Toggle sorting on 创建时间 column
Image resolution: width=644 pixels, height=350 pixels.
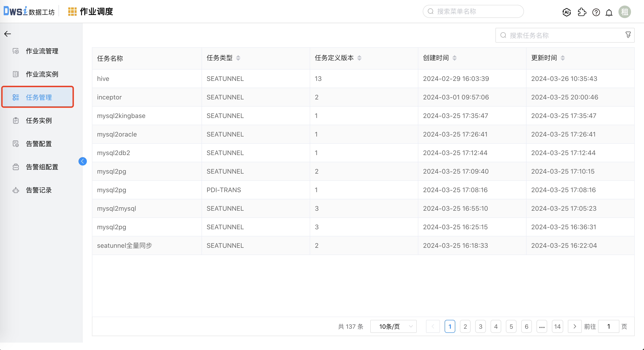point(455,58)
